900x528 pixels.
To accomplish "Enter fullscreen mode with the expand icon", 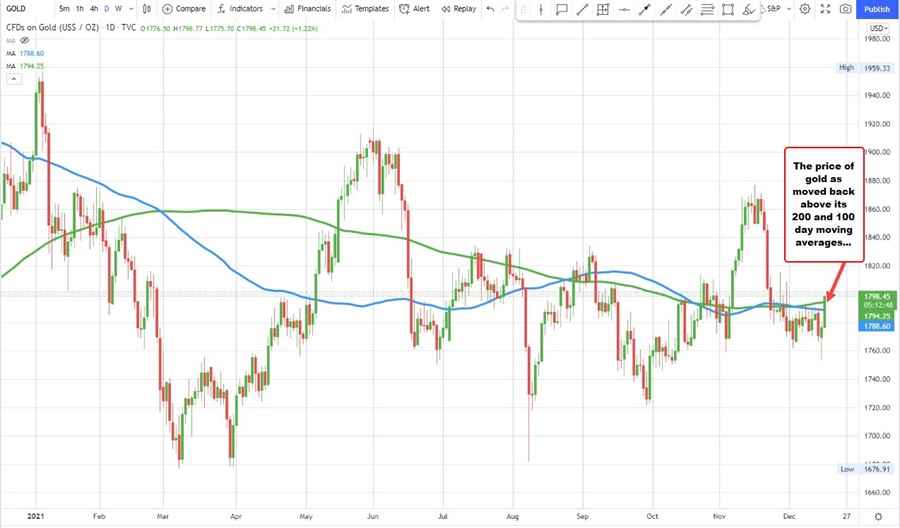I will [826, 9].
